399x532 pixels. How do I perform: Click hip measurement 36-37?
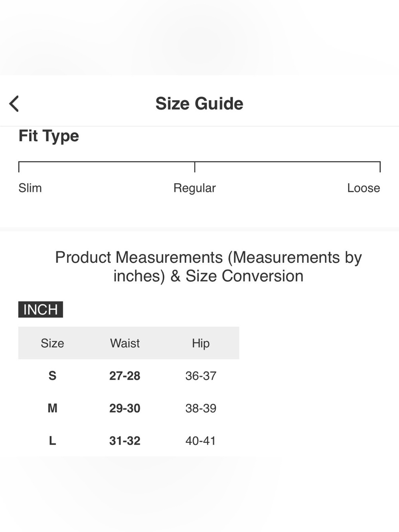tap(201, 376)
